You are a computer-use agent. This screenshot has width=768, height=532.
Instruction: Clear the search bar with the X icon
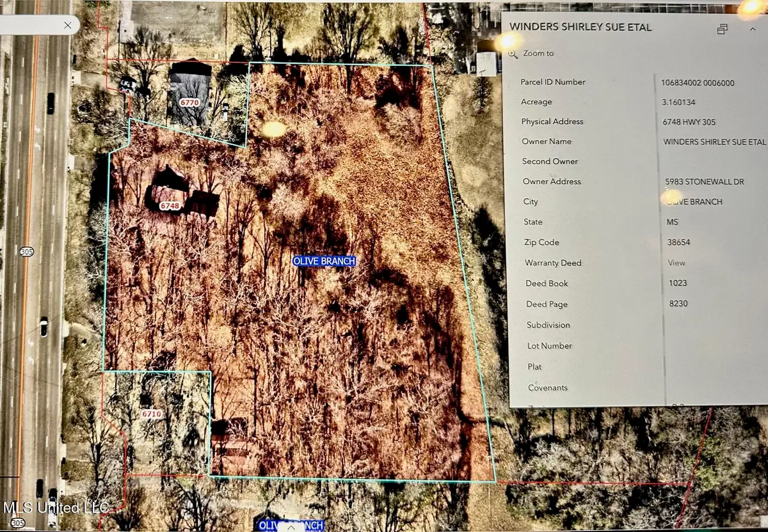click(x=67, y=26)
